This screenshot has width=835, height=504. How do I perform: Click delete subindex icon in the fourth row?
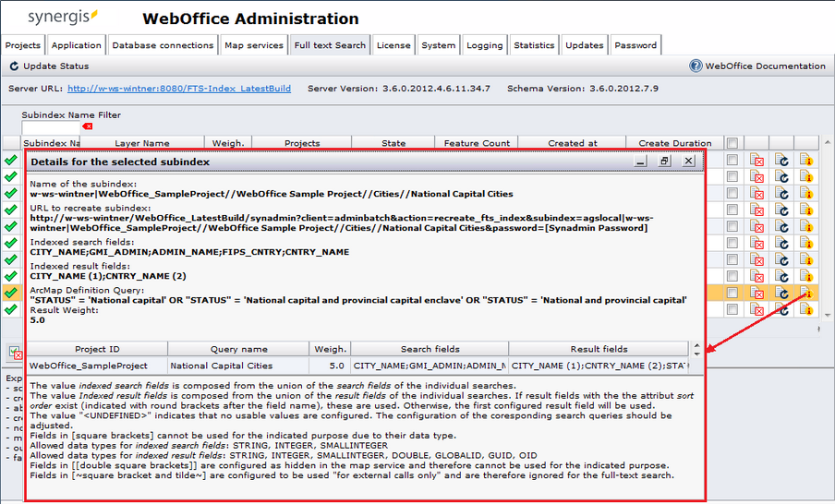pos(756,210)
